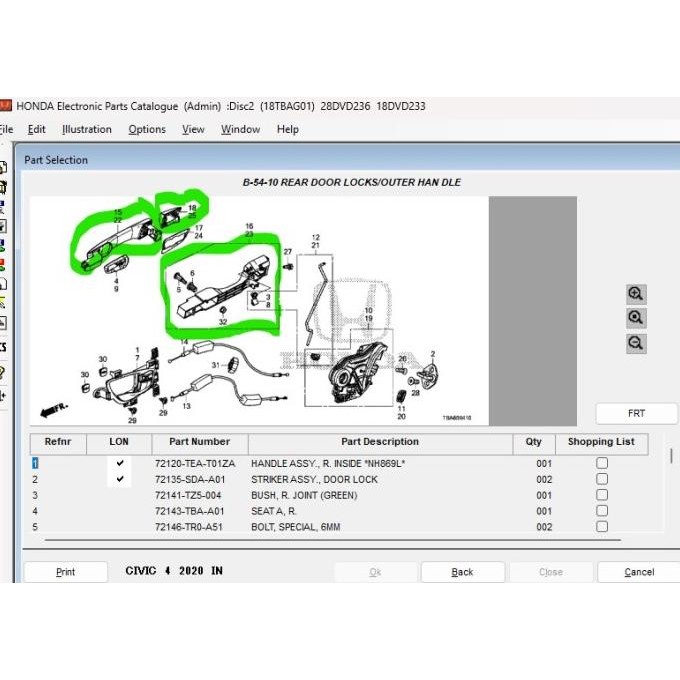
Task: Click the CIVIC 4 2020 IN model label
Action: [x=174, y=571]
